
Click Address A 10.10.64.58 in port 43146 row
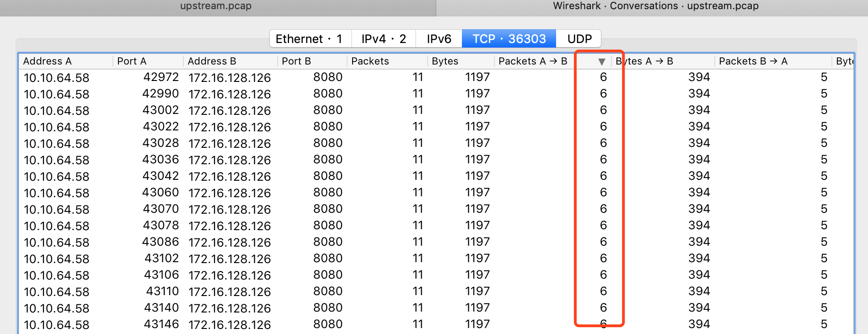[57, 325]
